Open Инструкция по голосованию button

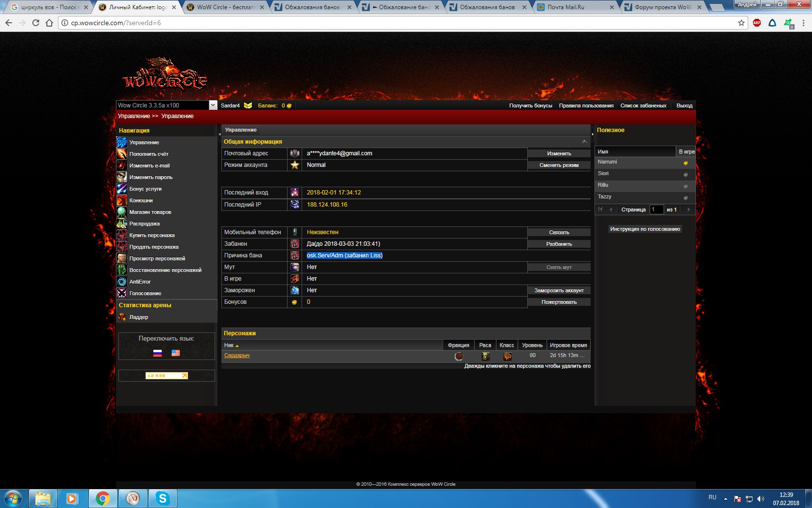[x=645, y=229]
